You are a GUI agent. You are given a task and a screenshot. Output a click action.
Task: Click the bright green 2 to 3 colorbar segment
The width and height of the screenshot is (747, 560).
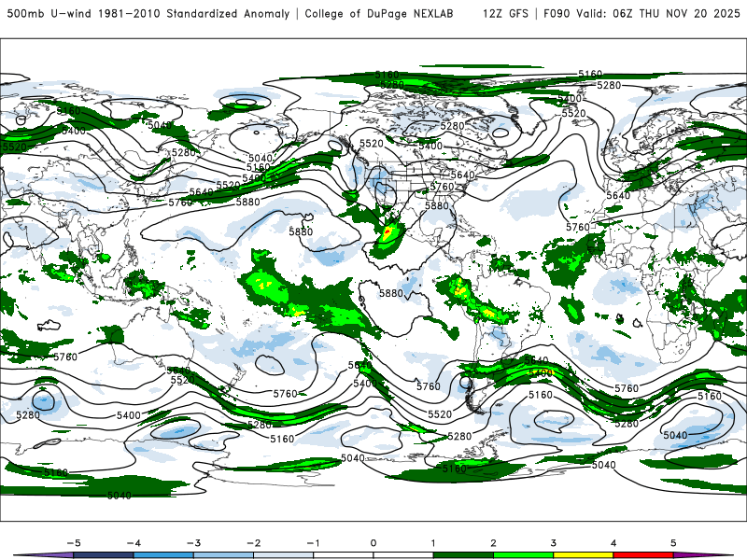point(523,555)
